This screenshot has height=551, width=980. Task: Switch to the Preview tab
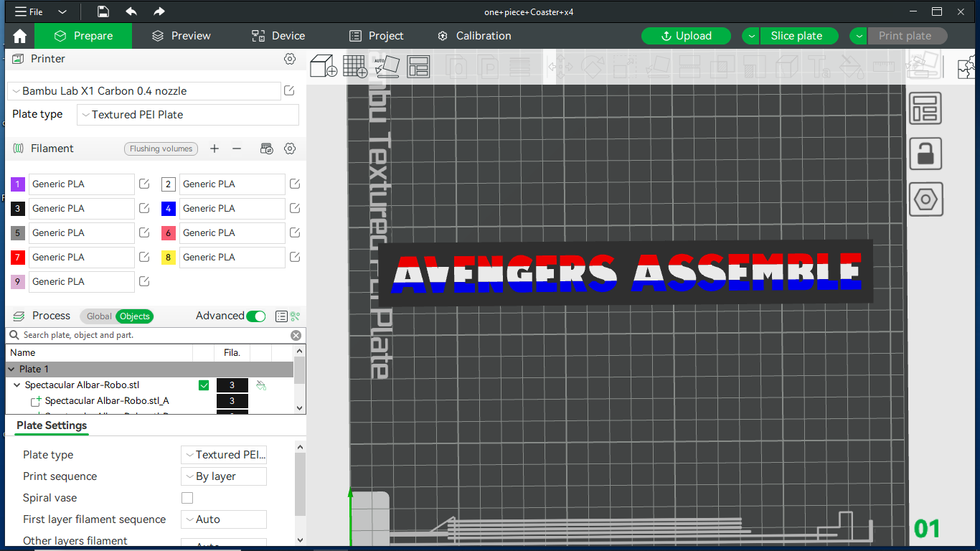[182, 36]
